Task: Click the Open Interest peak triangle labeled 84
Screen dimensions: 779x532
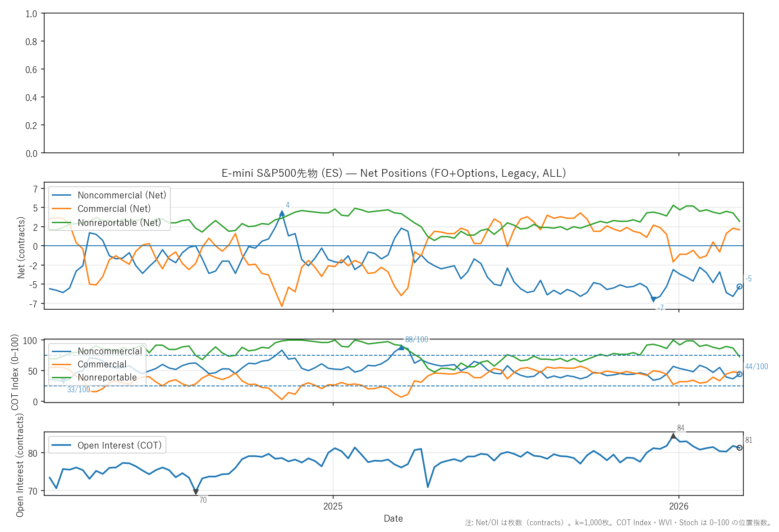Action: click(x=673, y=436)
